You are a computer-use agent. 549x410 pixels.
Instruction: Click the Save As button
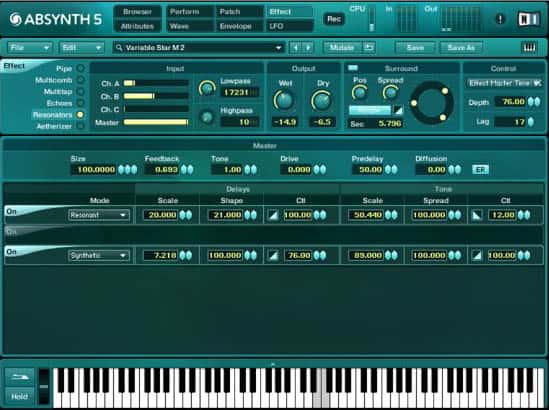click(x=461, y=47)
